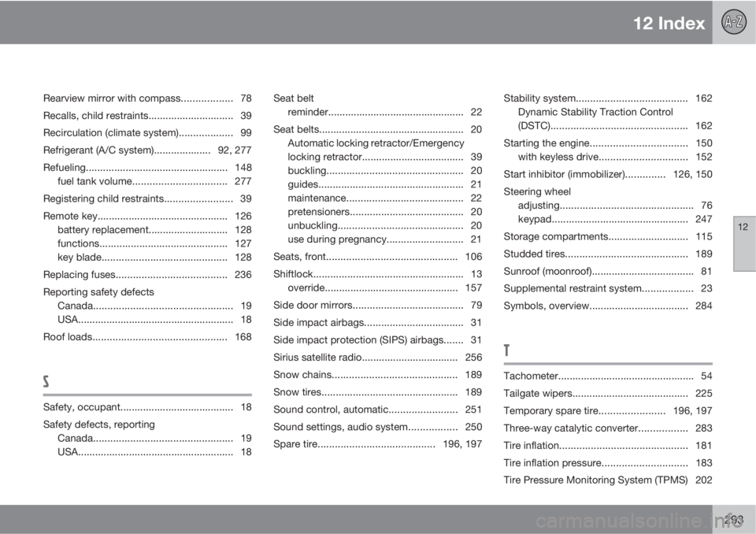Click 'Starting the engine' entry
Screen dimensions: 756x534
pos(608,143)
